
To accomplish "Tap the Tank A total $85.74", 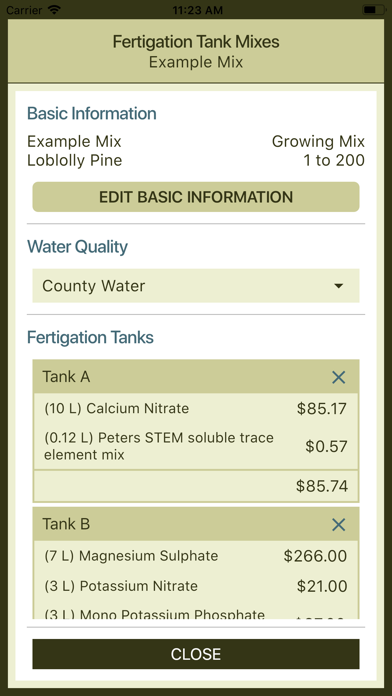I will [322, 486].
